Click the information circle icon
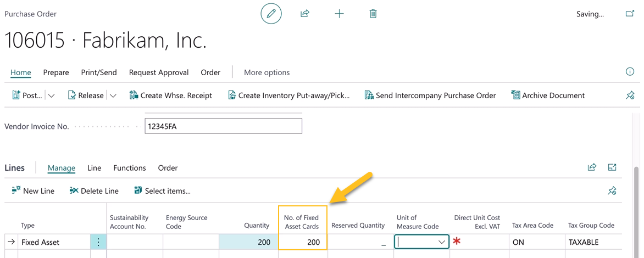Screen dimensions: 644x258 [x=630, y=72]
